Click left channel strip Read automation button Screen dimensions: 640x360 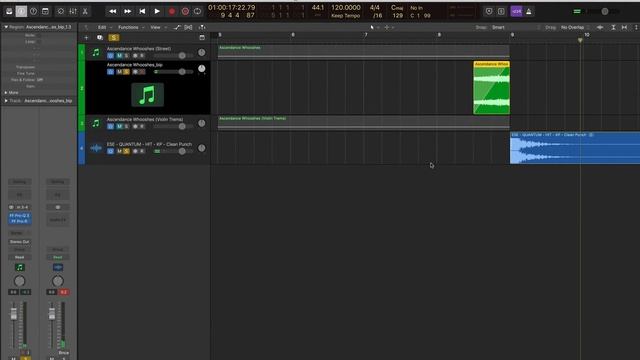19,257
